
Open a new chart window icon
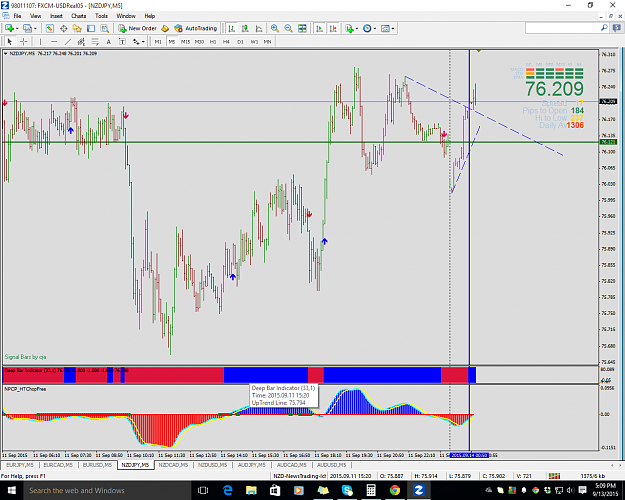[9, 28]
